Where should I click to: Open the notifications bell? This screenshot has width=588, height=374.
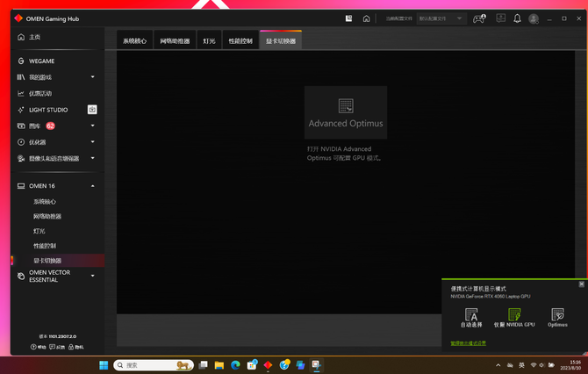click(517, 18)
